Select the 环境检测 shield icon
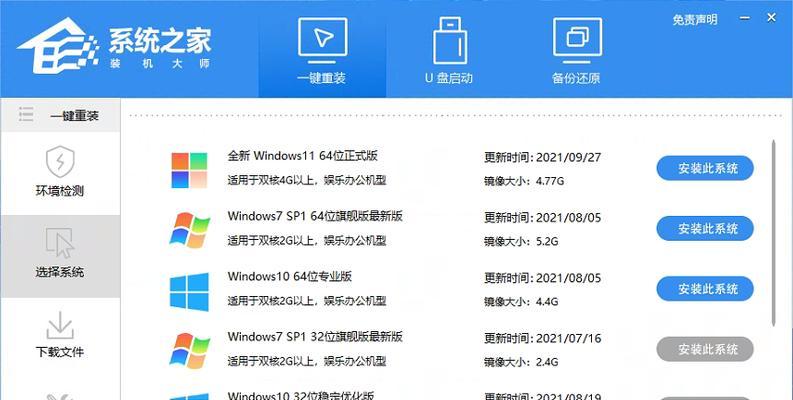The image size is (793, 400). pyautogui.click(x=60, y=162)
